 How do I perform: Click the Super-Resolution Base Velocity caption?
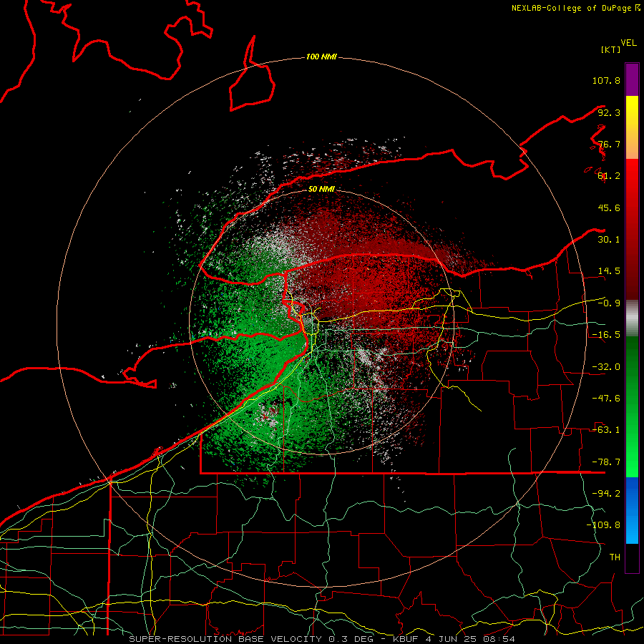tap(321, 639)
